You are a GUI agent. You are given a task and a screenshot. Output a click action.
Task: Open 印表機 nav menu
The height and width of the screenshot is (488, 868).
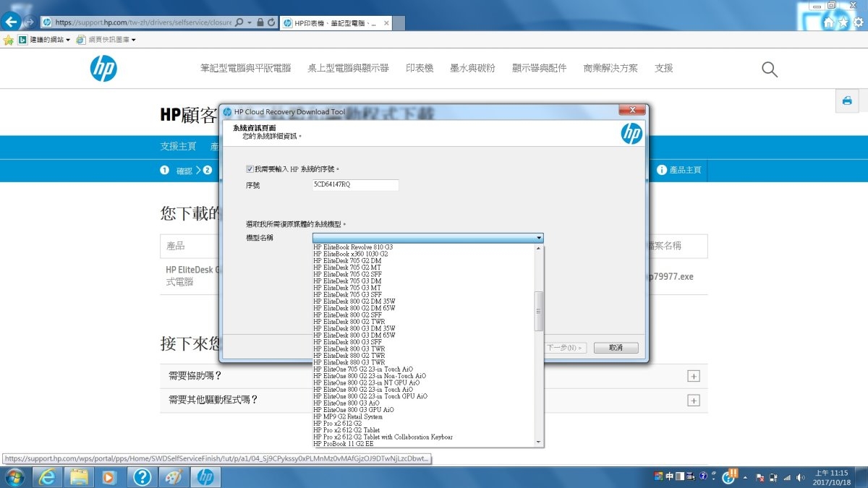pos(420,68)
